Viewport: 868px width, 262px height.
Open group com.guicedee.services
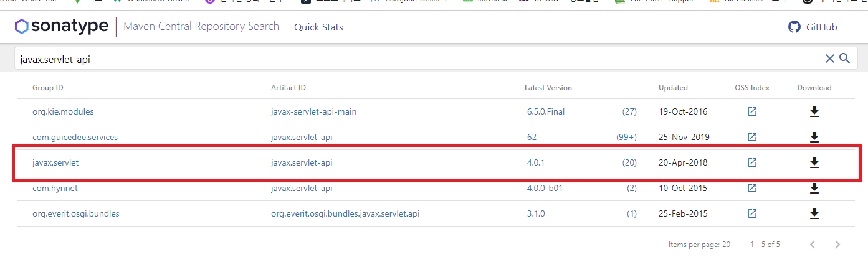[75, 137]
